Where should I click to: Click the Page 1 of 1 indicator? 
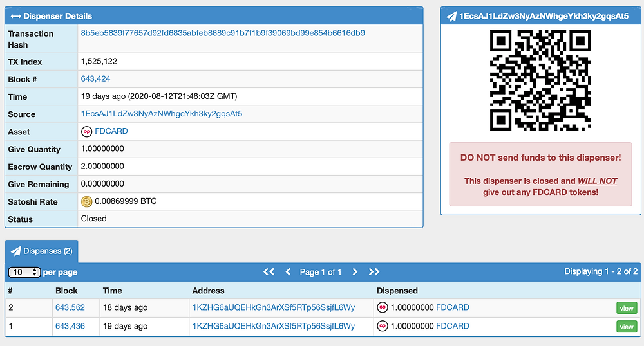click(320, 272)
